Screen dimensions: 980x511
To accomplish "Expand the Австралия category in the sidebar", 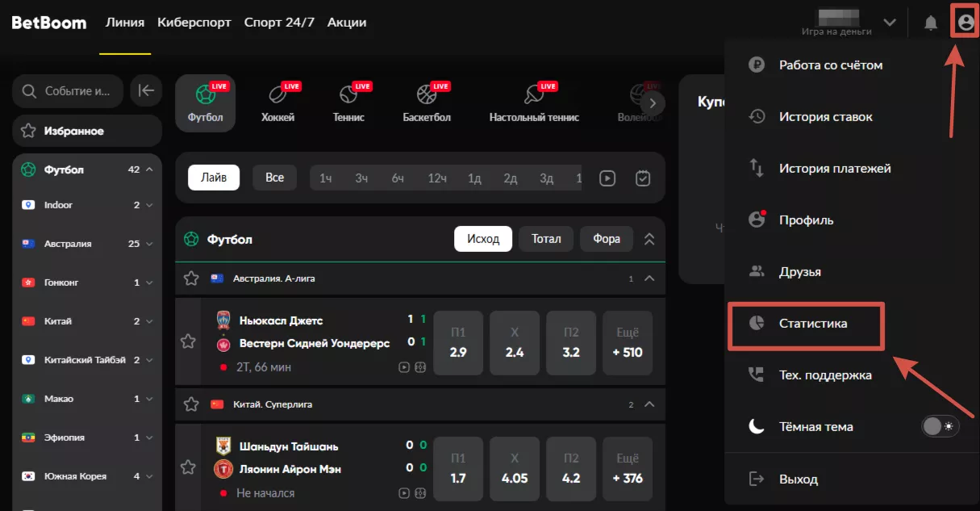I will [149, 244].
